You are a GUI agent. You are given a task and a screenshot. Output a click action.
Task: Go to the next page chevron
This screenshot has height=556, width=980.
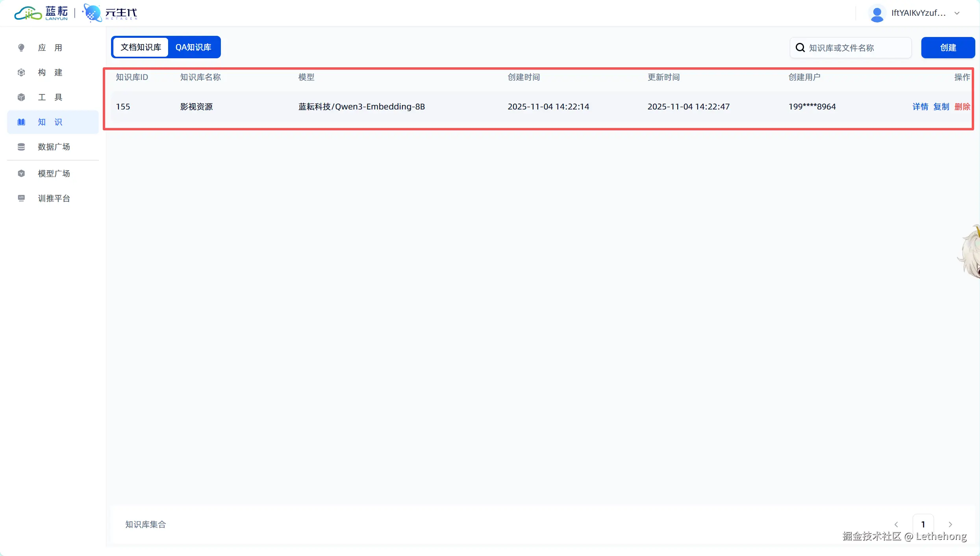point(950,524)
